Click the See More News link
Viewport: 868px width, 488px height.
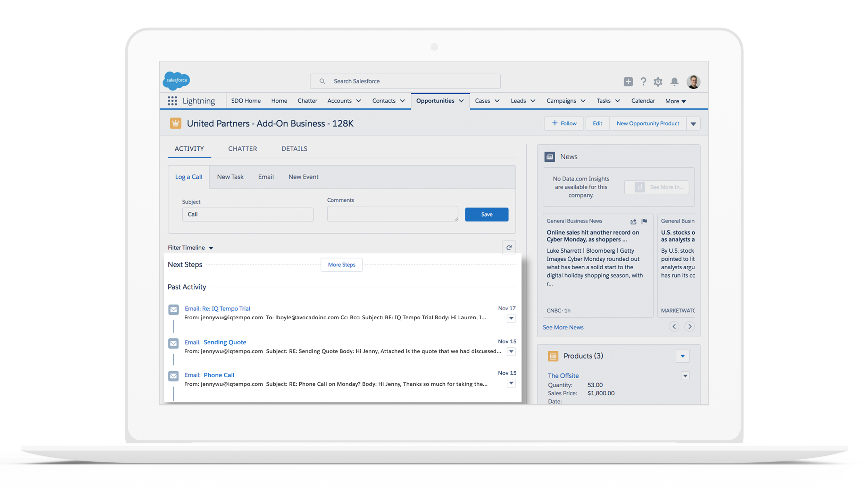[x=563, y=327]
